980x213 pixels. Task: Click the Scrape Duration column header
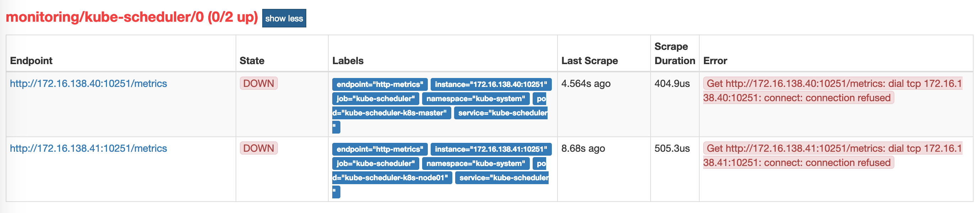tap(674, 53)
